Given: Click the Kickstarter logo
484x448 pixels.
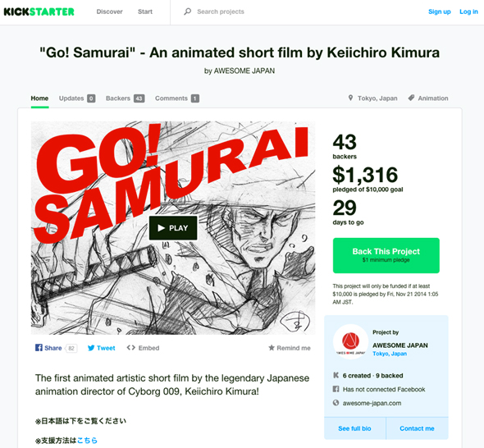Looking at the screenshot, I should pyautogui.click(x=39, y=11).
